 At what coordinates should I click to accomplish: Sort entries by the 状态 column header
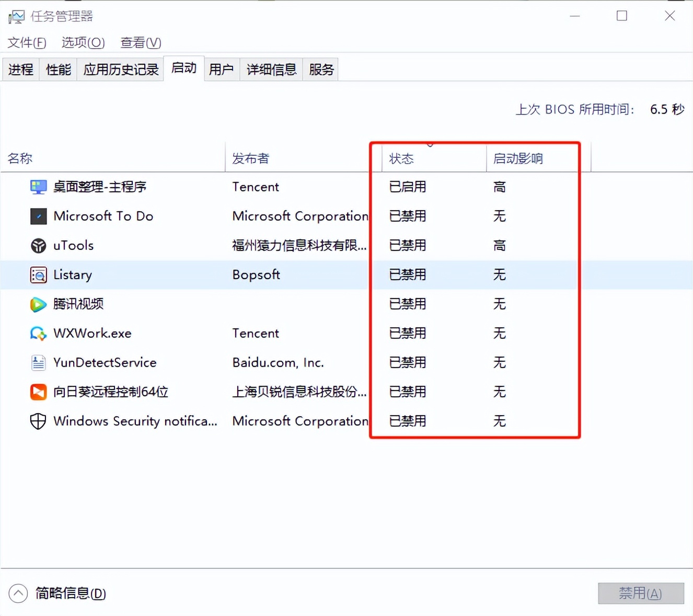(401, 158)
